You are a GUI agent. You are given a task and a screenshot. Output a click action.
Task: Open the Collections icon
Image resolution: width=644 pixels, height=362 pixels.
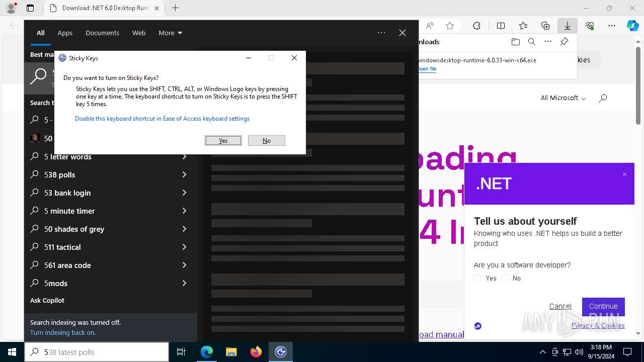(545, 26)
